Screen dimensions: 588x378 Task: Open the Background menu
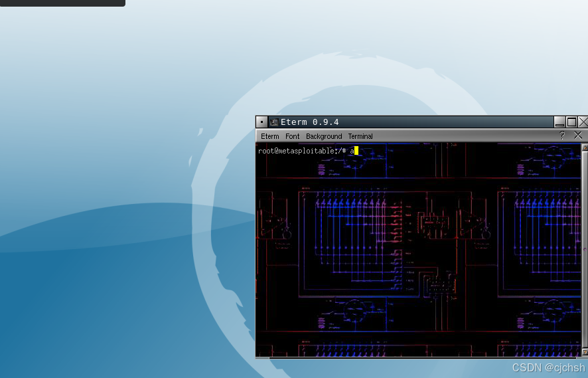pos(324,136)
